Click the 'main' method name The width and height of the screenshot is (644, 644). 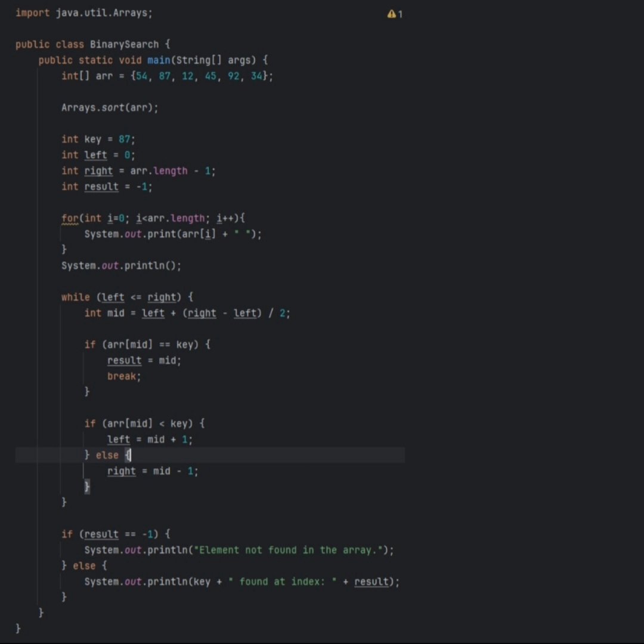[159, 60]
